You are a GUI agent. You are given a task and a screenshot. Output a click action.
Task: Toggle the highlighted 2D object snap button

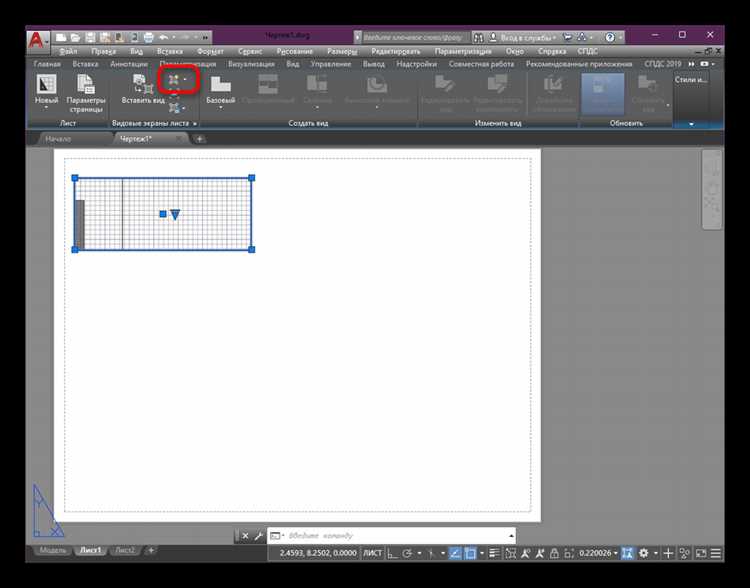(470, 552)
